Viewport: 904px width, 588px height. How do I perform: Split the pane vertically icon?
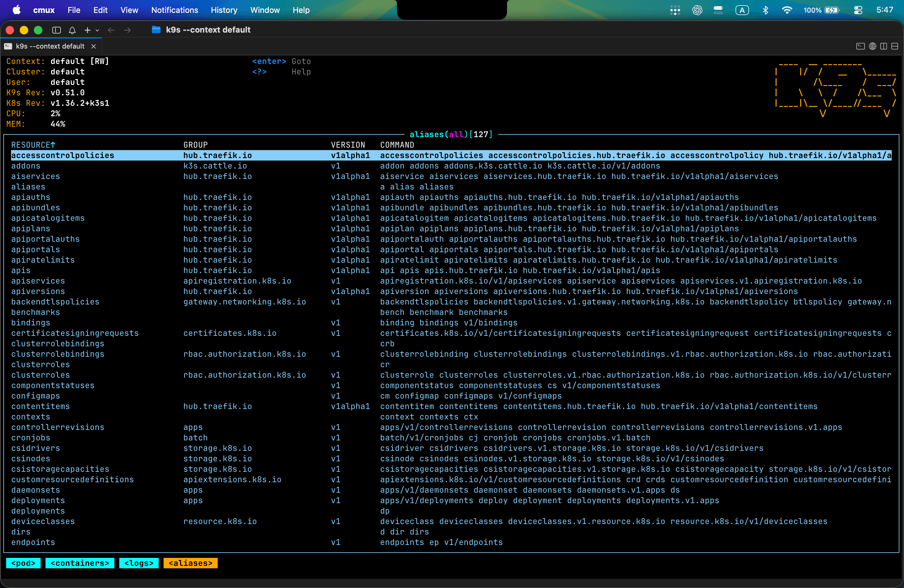pos(884,46)
